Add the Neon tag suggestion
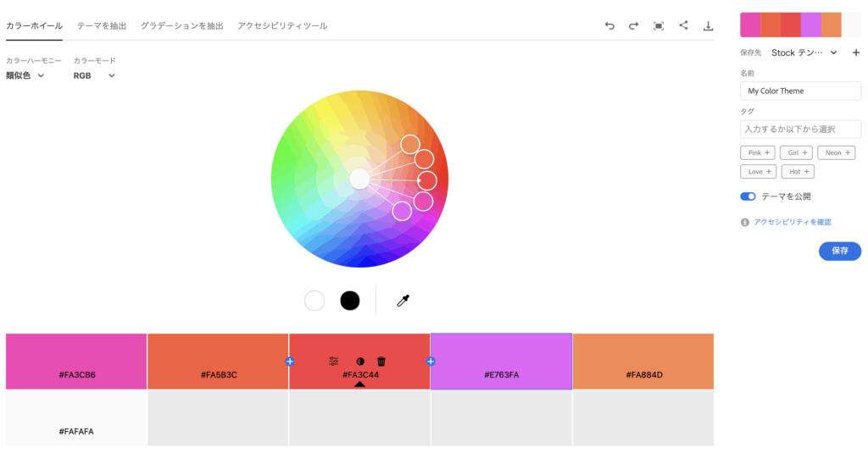Screen dimensions: 868x453 click(x=837, y=152)
